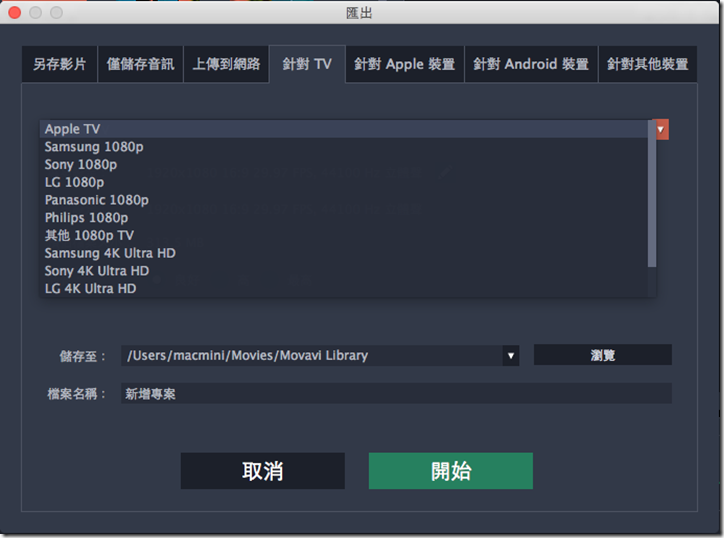Image resolution: width=724 pixels, height=538 pixels.
Task: Choose LG 4K Ultra HD preset
Action: click(x=344, y=289)
